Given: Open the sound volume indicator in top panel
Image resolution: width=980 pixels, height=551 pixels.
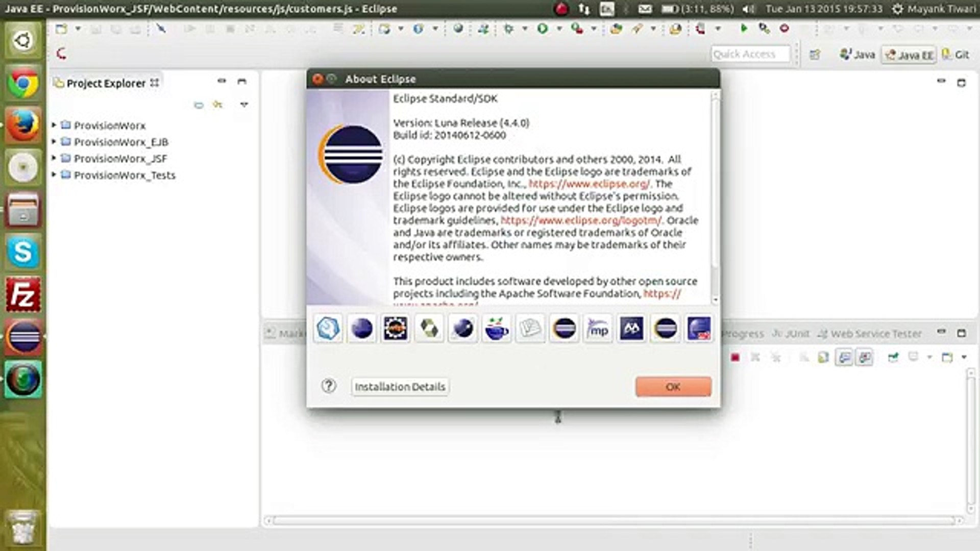Looking at the screenshot, I should click(748, 9).
